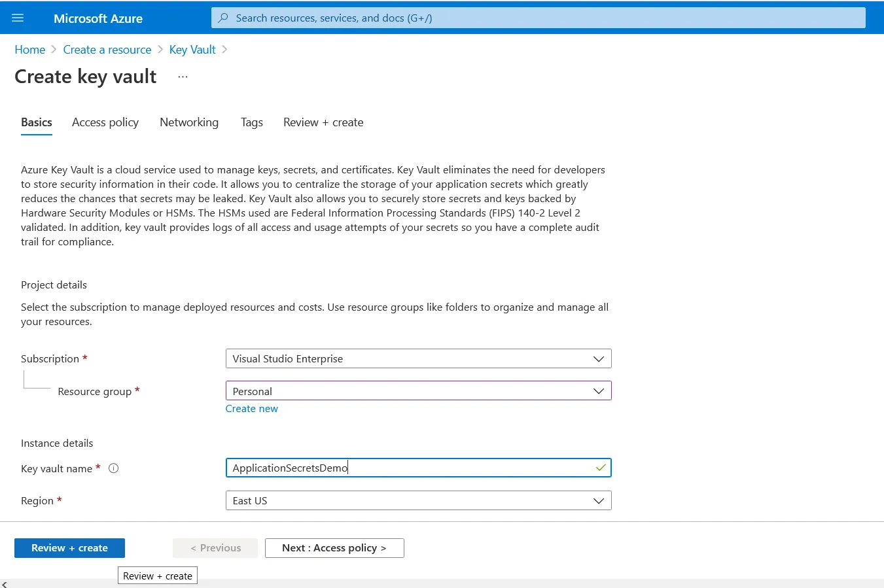The width and height of the screenshot is (884, 588).
Task: Open Create a resource from the breadcrumb
Action: coord(107,49)
